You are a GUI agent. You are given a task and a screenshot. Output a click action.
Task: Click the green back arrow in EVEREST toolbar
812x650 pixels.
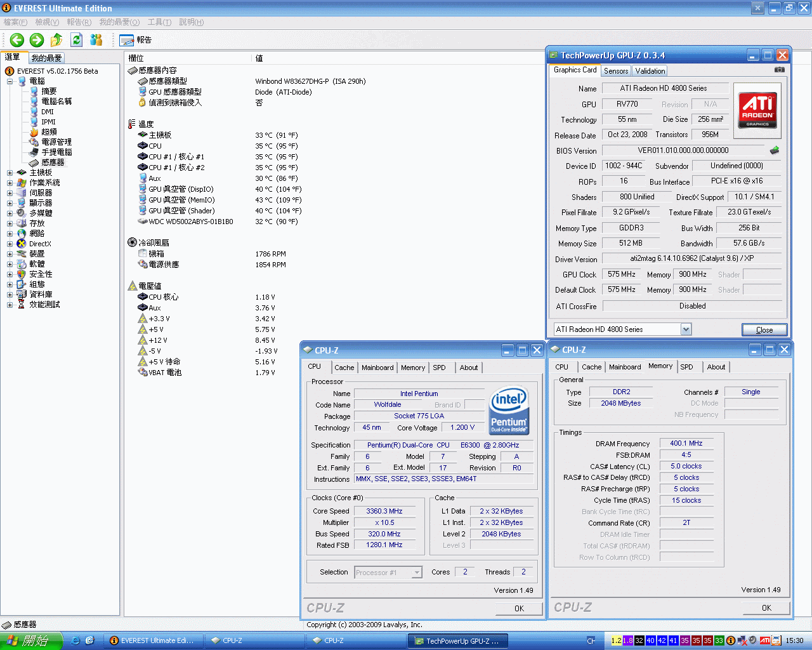pos(17,40)
